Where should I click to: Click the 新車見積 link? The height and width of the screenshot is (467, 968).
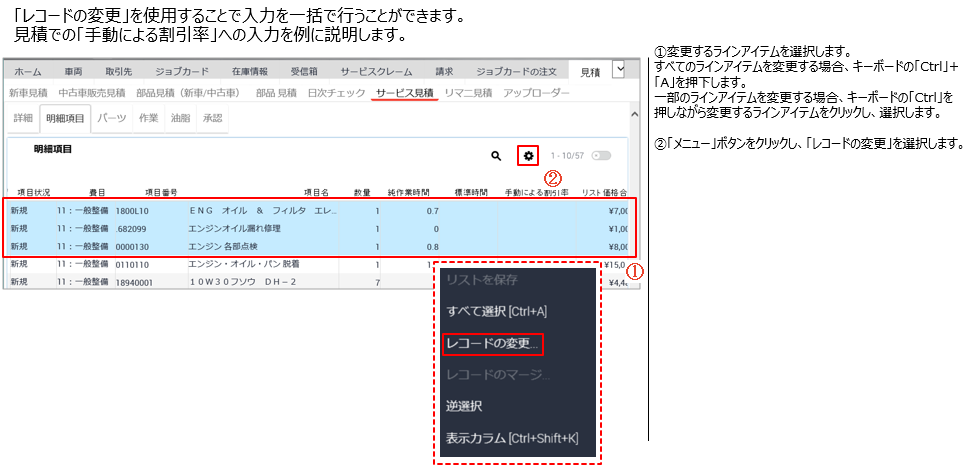[x=28, y=93]
